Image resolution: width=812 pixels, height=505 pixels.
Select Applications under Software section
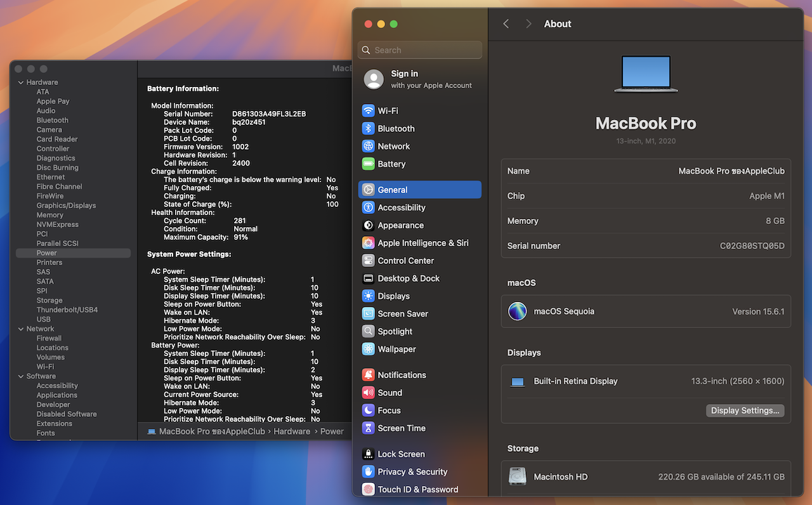point(57,395)
